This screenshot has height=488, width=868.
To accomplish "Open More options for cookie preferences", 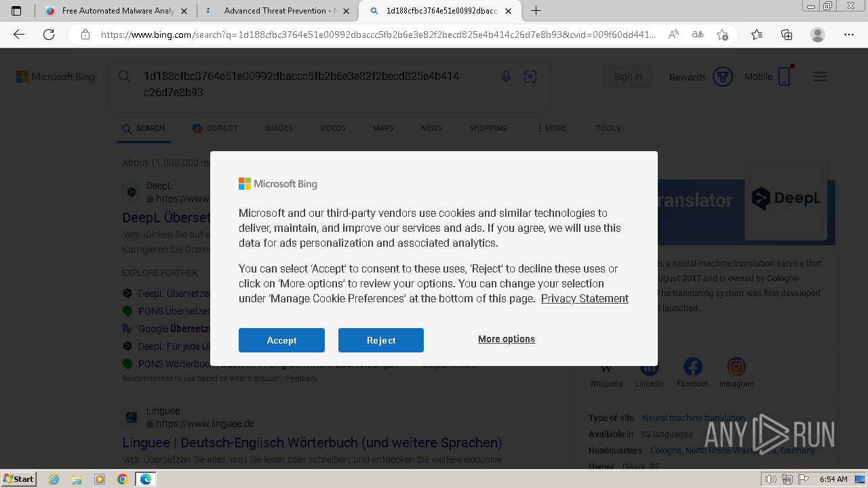I will click(x=507, y=339).
